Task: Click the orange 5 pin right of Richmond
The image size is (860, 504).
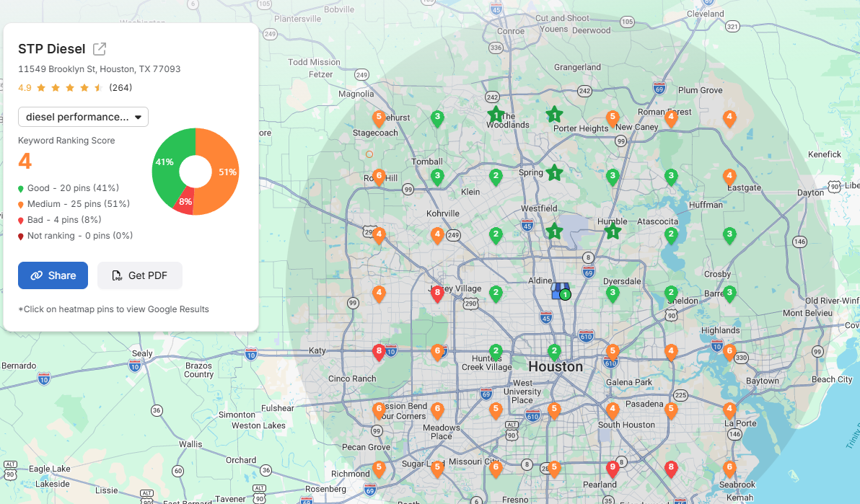Action: tap(379, 469)
